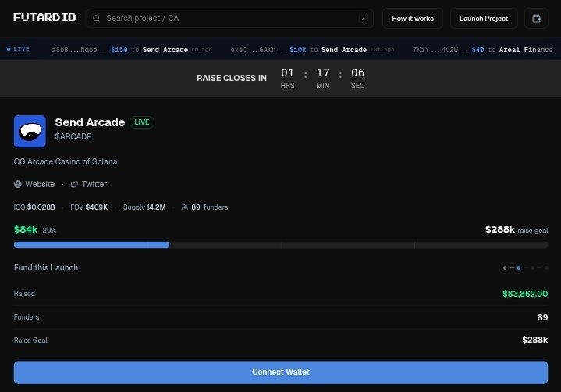The width and height of the screenshot is (561, 392).
Task: Click the slash shortcut badge in search
Action: [x=363, y=18]
